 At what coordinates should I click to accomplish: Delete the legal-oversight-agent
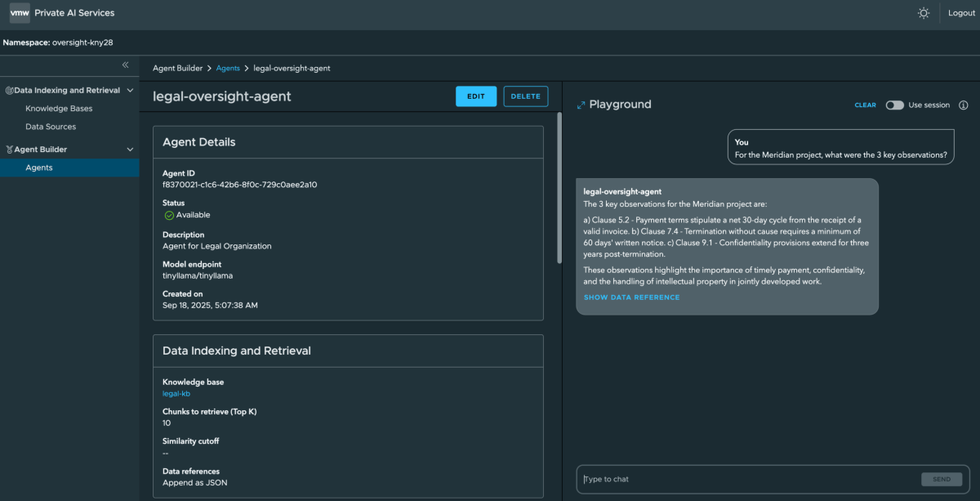(525, 96)
